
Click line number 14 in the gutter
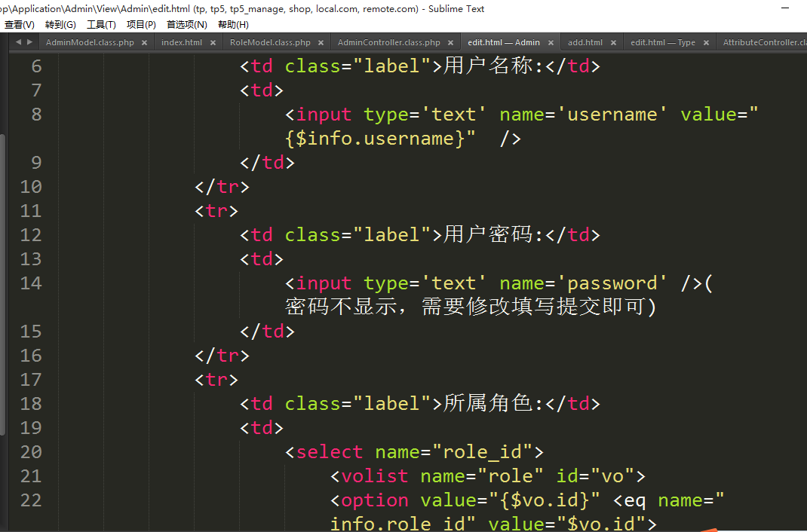click(x=31, y=283)
